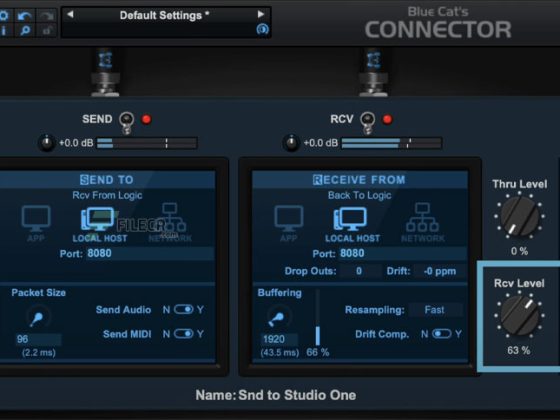Open the settings gear icon
The width and height of the screenshot is (560, 420).
(4, 16)
